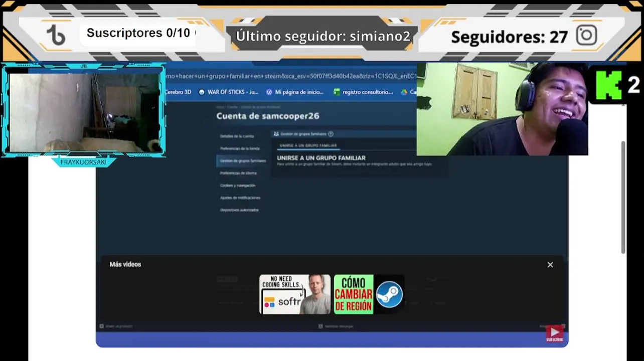Select Preferencias de la tienda in sidebar

point(240,148)
